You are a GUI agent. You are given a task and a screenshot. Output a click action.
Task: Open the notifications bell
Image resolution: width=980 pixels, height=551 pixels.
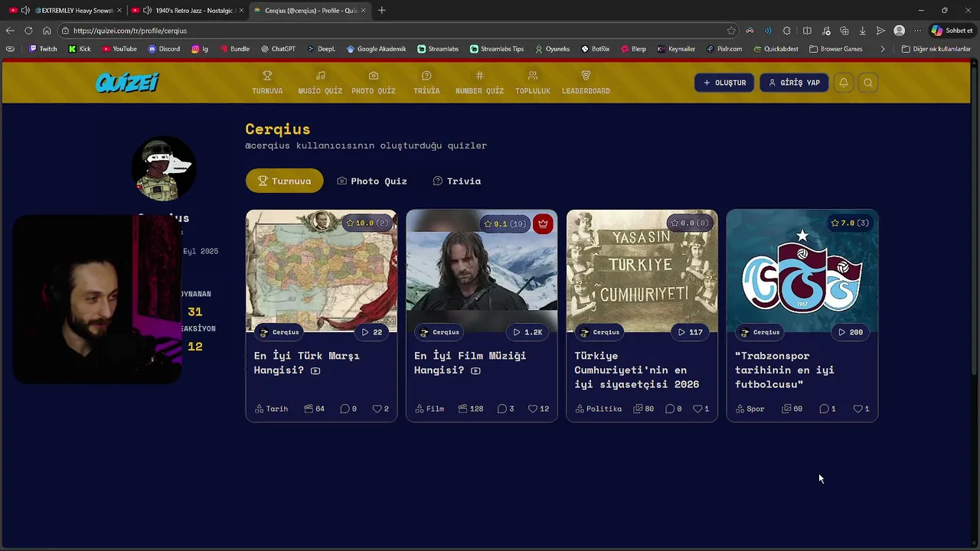[843, 83]
